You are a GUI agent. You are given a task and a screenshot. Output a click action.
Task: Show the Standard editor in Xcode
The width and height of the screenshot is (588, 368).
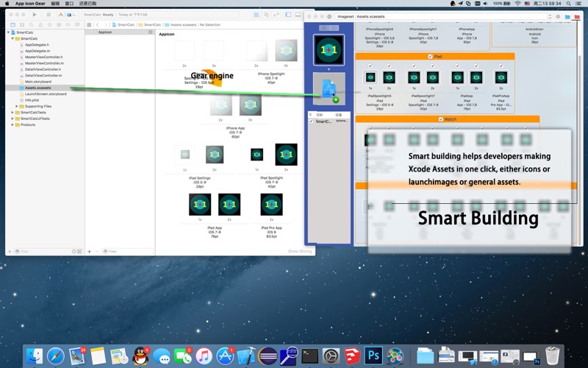[x=257, y=15]
